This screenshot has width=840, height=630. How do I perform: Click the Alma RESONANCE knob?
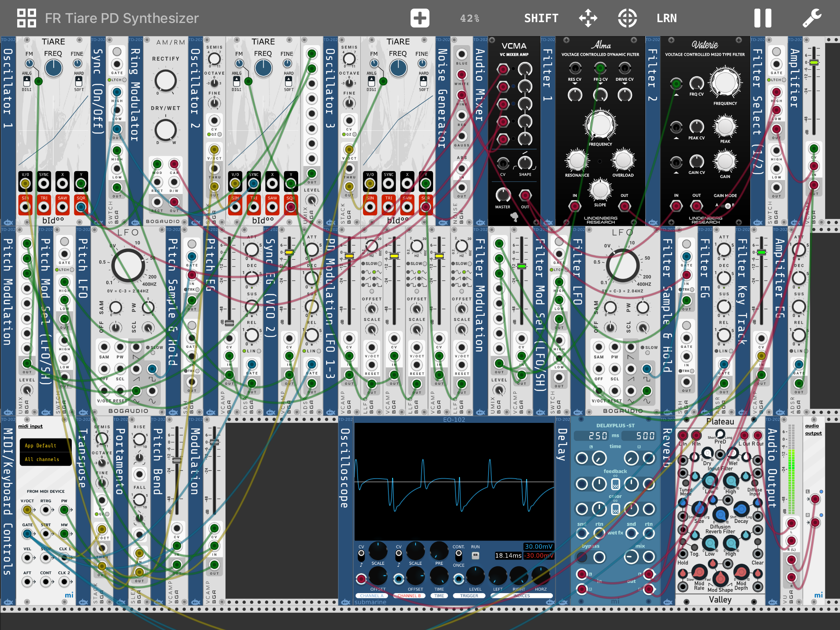click(x=577, y=161)
